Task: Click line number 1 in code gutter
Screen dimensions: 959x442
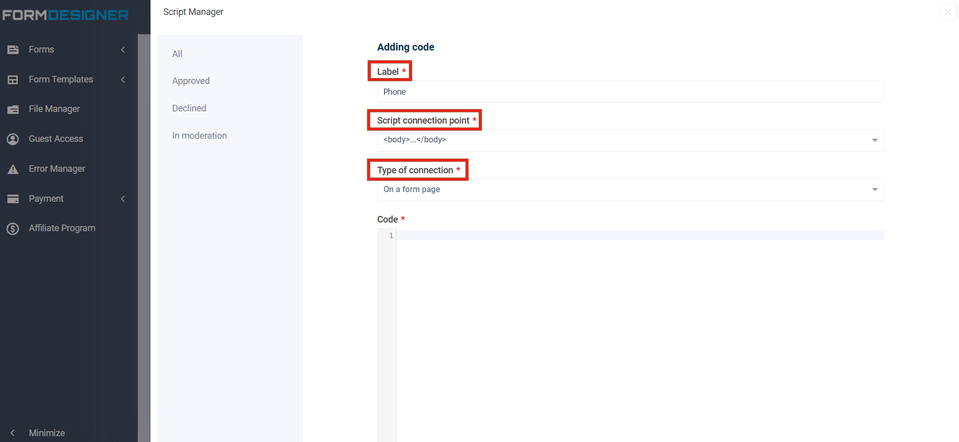Action: [x=391, y=235]
